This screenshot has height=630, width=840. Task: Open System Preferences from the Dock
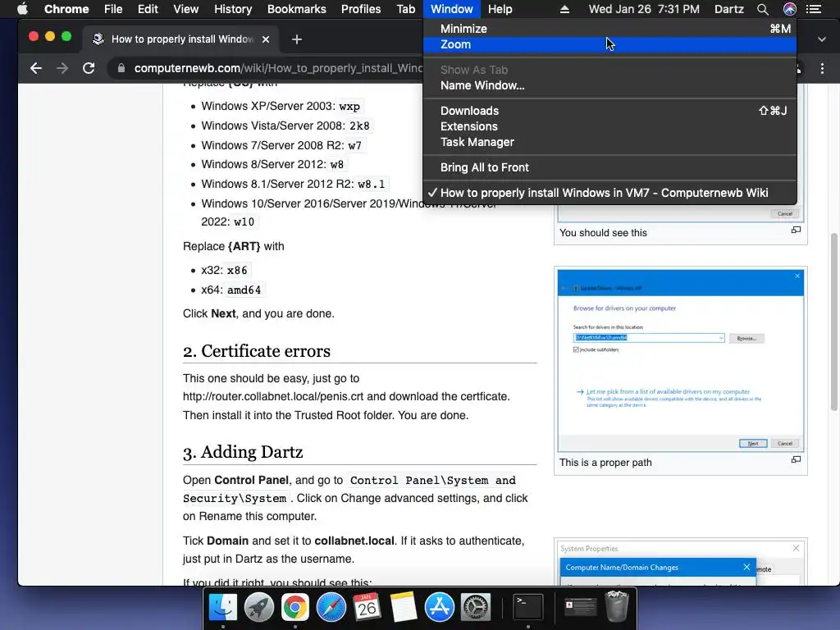pos(476,608)
